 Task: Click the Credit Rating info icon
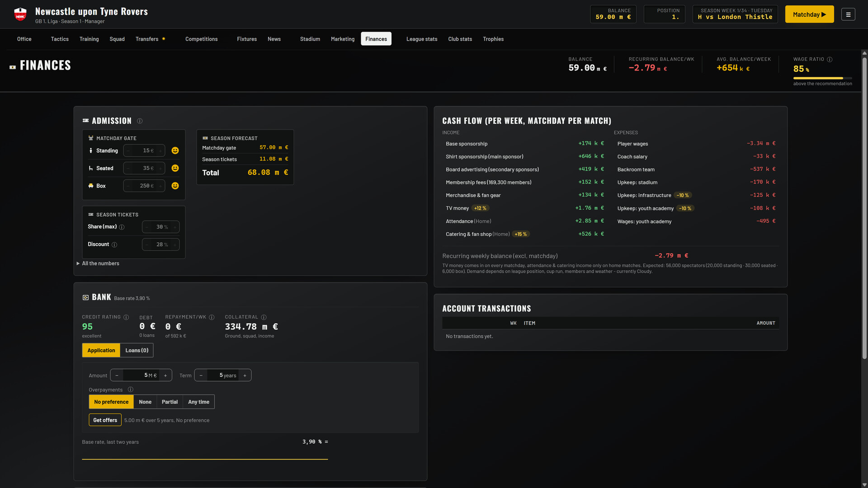[x=126, y=317]
